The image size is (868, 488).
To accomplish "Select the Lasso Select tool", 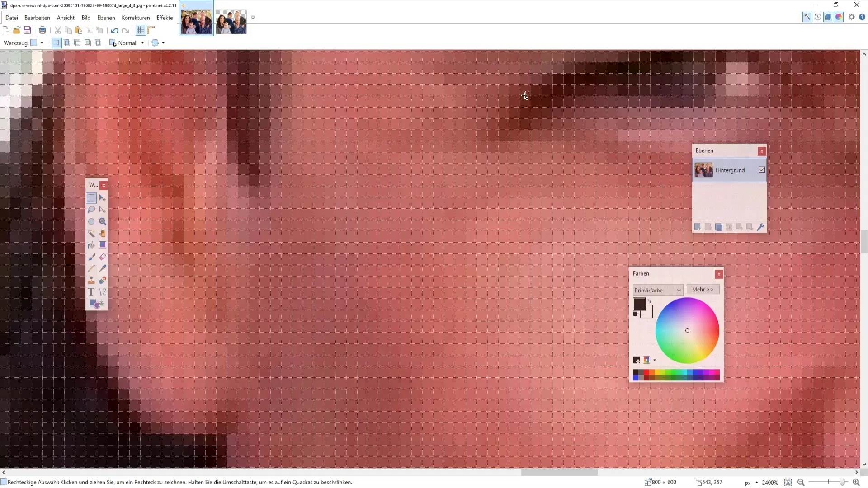I will click(x=91, y=210).
